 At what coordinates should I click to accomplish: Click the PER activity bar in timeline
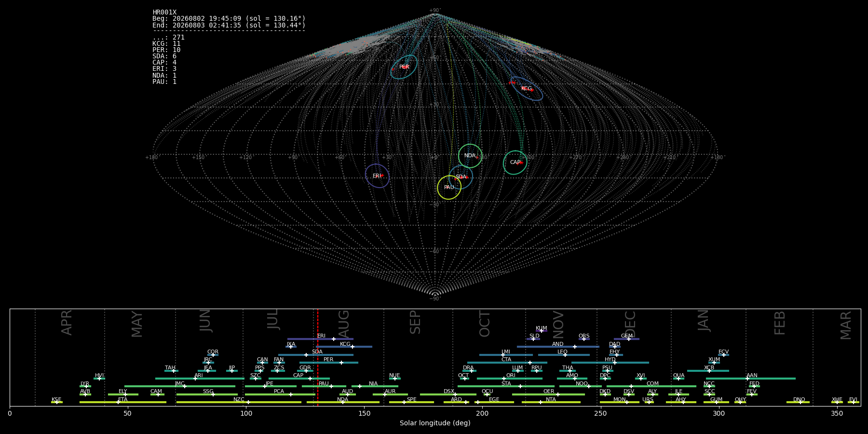point(329,363)
